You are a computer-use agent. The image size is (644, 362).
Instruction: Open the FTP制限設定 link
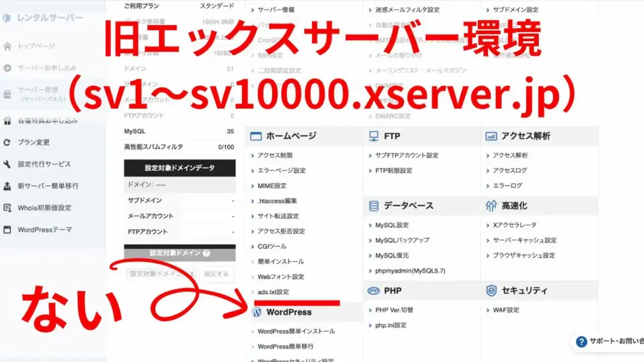[x=394, y=171]
